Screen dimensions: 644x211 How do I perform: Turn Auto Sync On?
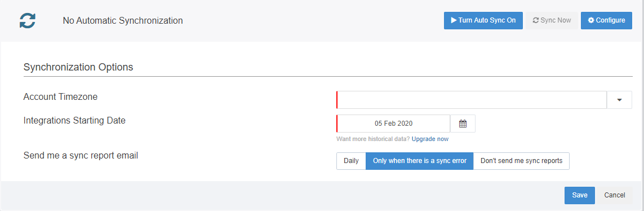(483, 20)
